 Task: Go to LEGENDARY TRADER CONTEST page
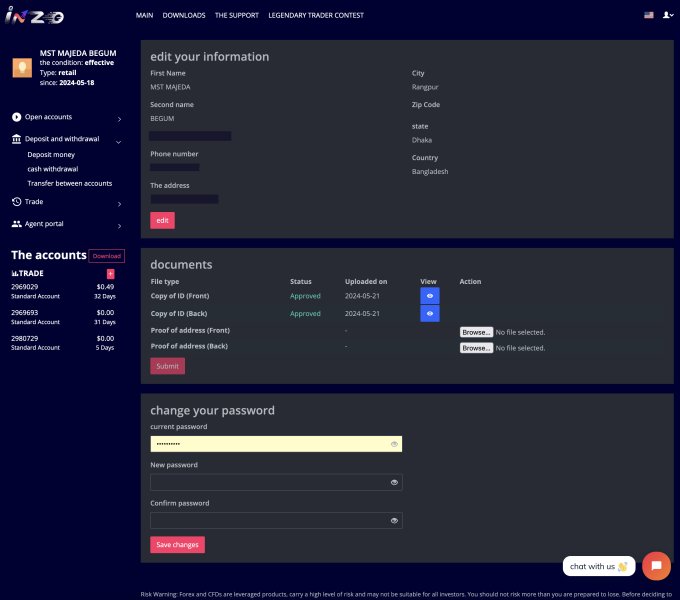point(316,16)
